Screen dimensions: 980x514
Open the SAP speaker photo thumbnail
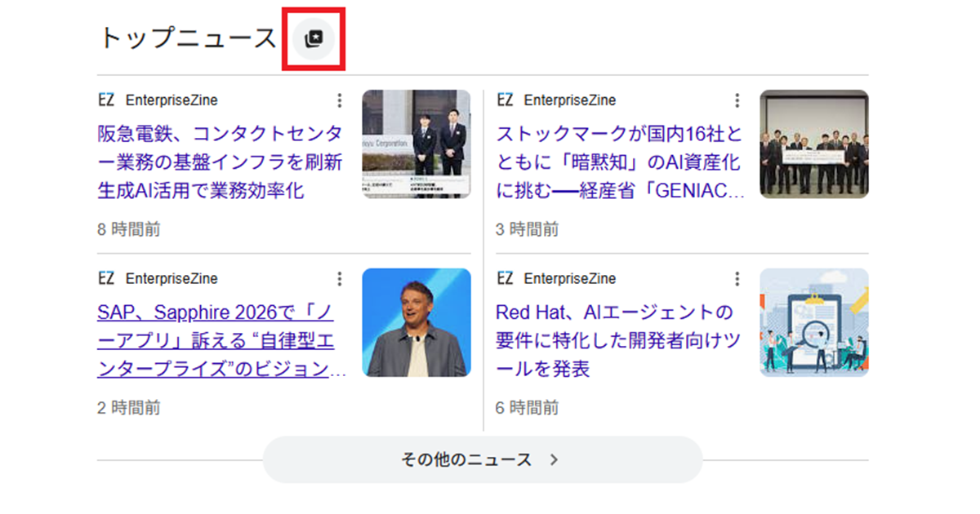(x=416, y=322)
